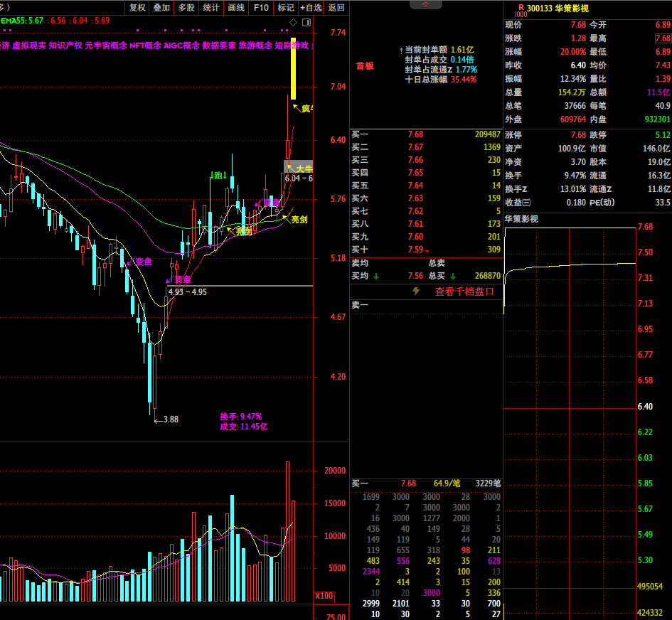Click the lightning bolt icon beside 查看千档盘口
The width and height of the screenshot is (672, 620).
pos(416,292)
